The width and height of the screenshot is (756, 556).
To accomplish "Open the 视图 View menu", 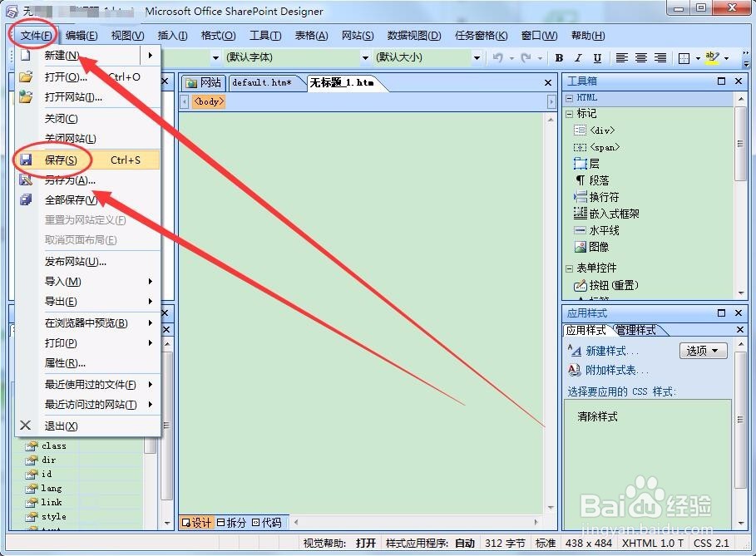I will (128, 36).
